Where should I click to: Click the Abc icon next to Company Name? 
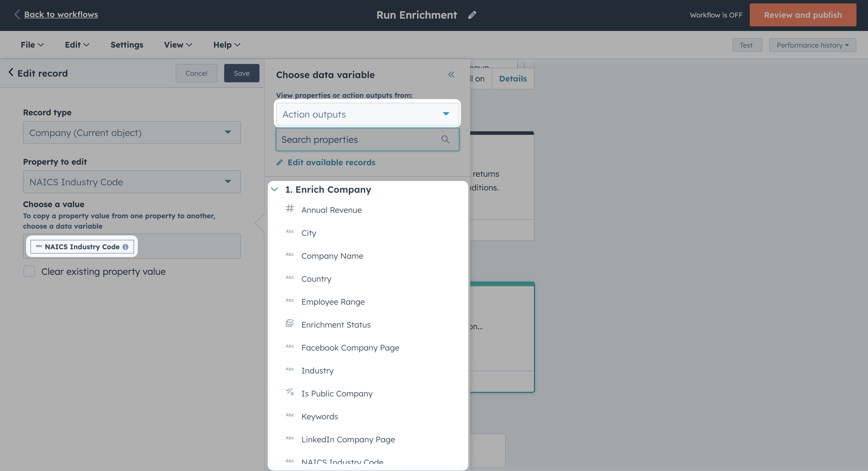click(290, 254)
